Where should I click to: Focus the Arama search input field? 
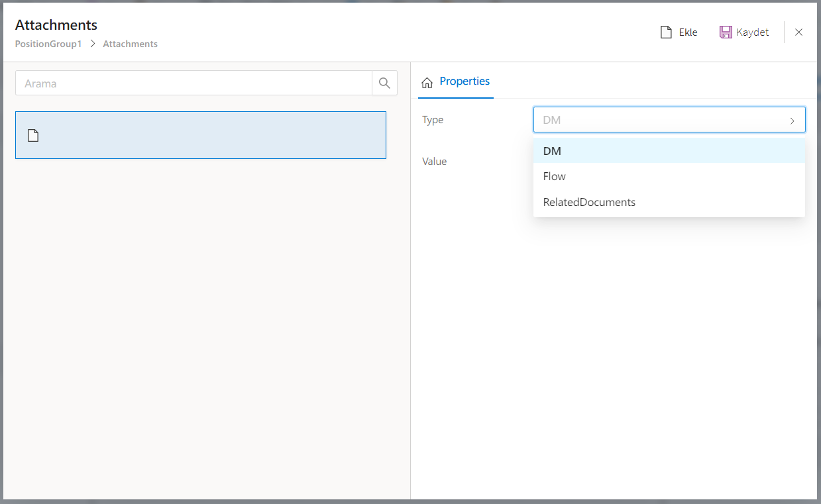point(193,83)
